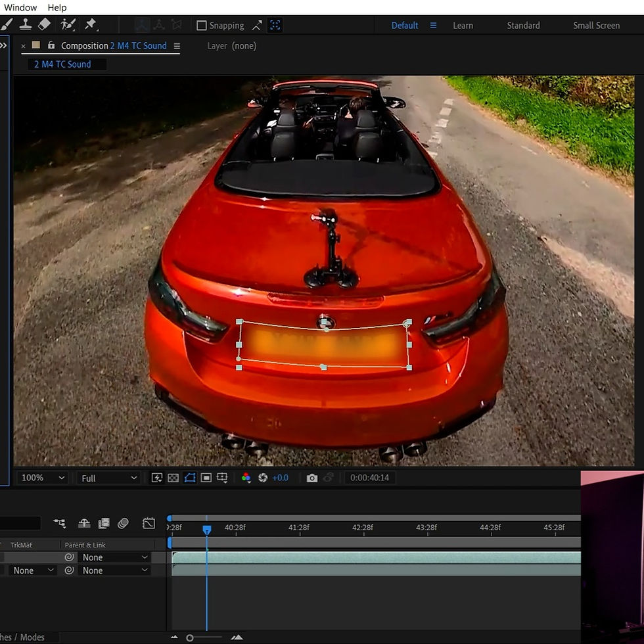Open the Graph Editor in the timeline
This screenshot has width=644, height=644.
pyautogui.click(x=149, y=524)
